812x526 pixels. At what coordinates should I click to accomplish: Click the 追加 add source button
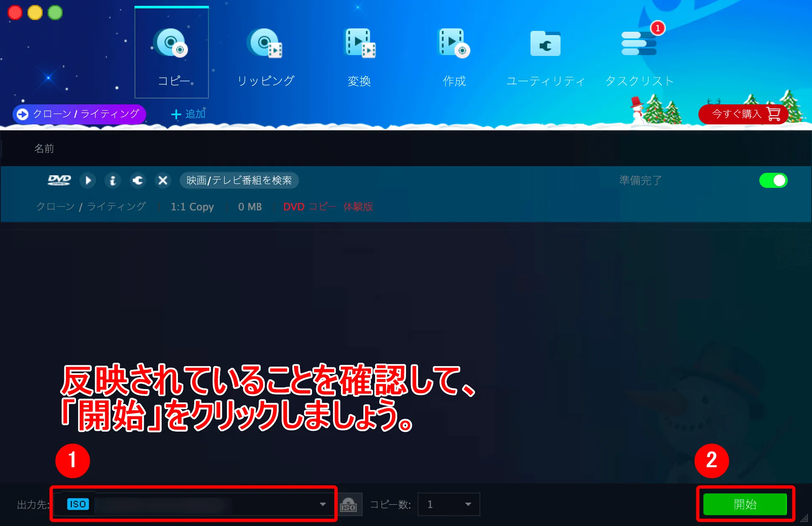coord(188,114)
